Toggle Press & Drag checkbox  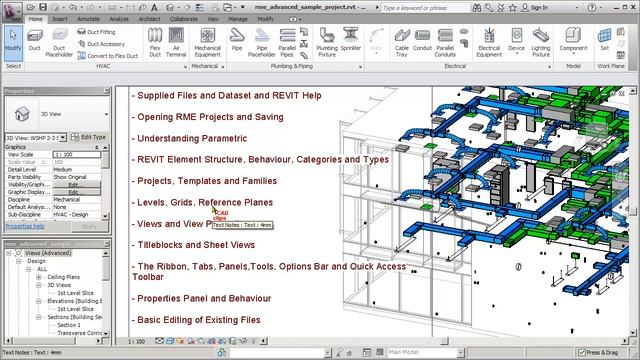582,352
